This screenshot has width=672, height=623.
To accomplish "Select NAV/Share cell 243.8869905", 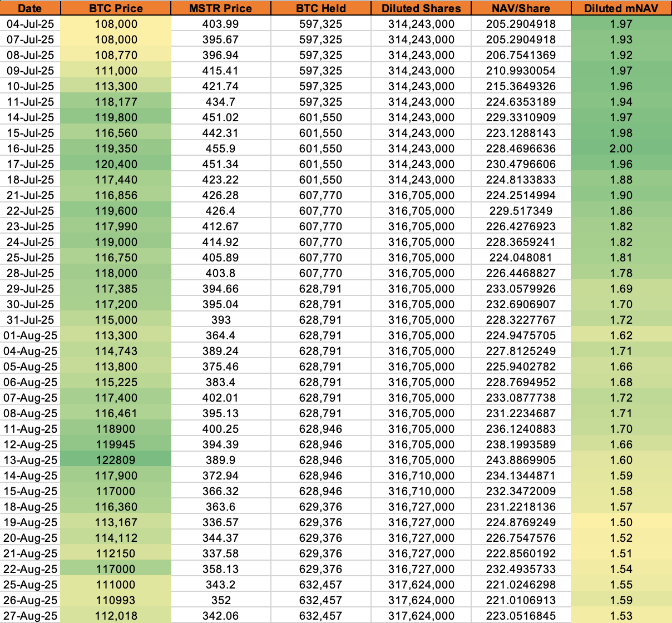I will tap(521, 460).
